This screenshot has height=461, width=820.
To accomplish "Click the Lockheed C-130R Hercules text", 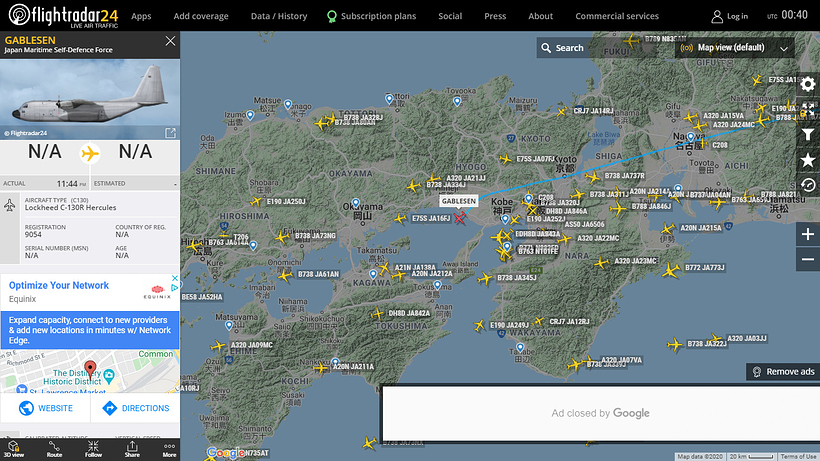I will (71, 208).
